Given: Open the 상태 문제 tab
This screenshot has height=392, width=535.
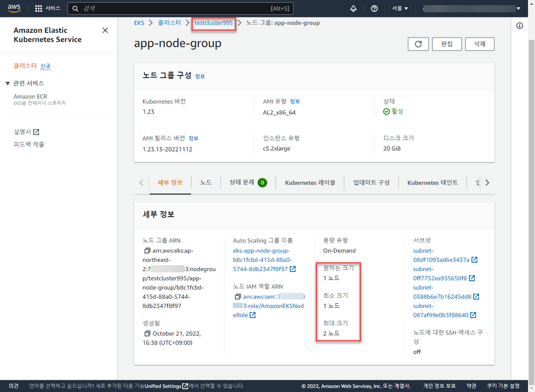Looking at the screenshot, I should tap(248, 182).
